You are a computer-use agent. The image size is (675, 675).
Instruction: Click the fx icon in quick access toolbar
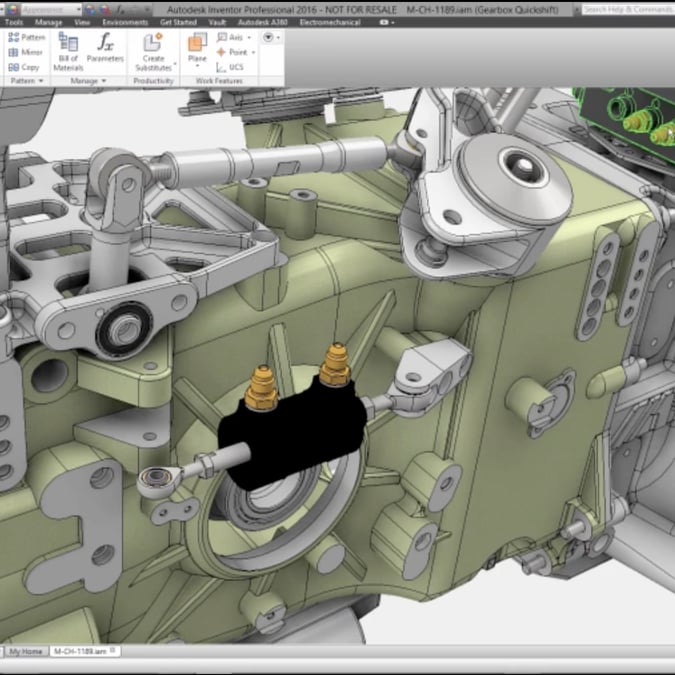(120, 9)
